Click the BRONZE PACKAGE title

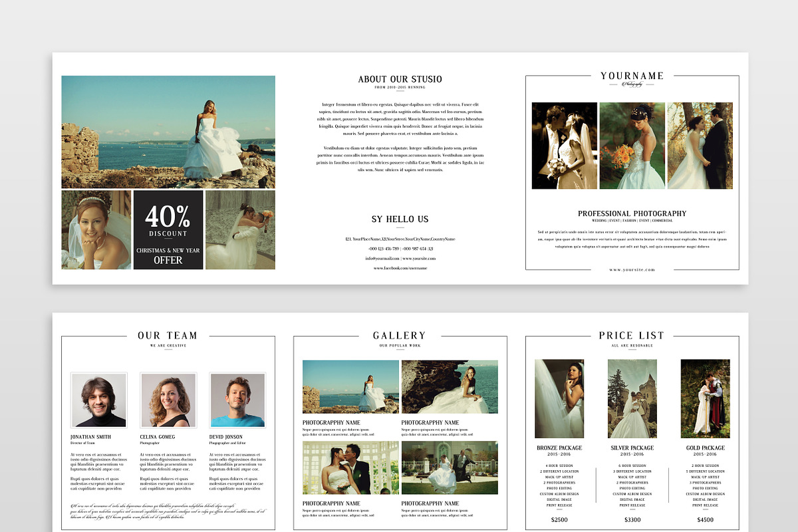[559, 448]
